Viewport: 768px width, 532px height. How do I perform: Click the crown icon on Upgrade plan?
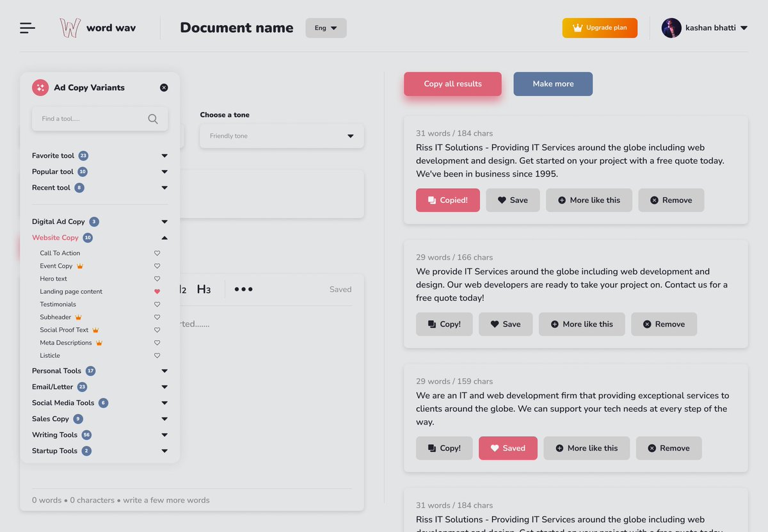tap(578, 28)
